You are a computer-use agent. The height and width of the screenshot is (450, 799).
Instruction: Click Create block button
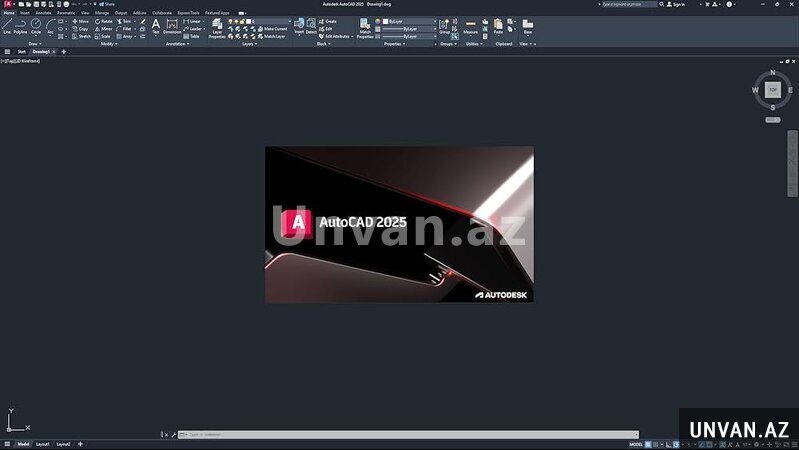click(x=328, y=21)
